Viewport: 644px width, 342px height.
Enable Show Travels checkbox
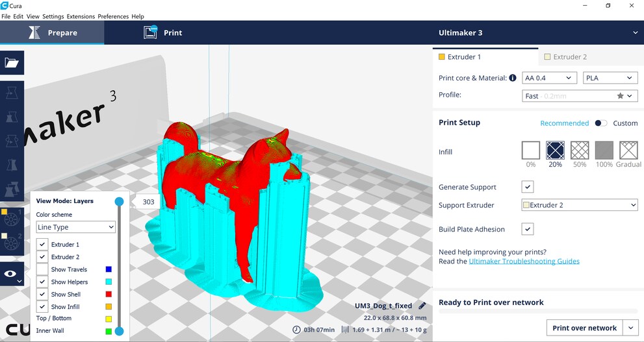click(42, 269)
